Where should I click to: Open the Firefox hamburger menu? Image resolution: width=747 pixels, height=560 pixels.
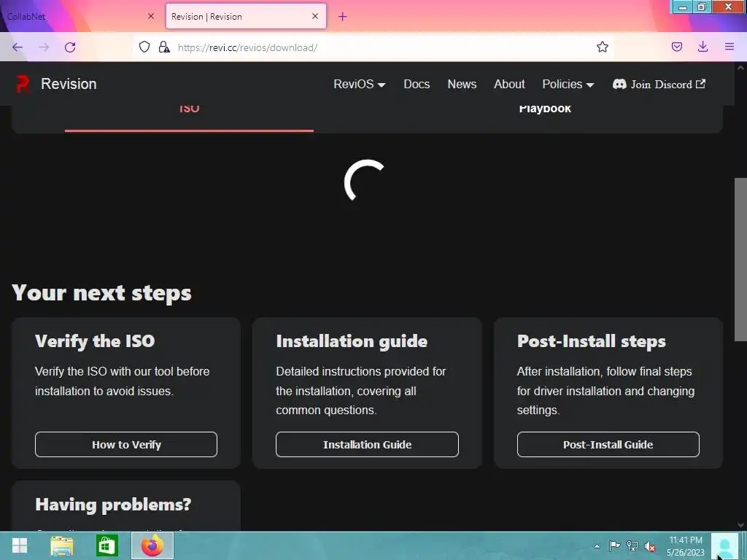[729, 47]
